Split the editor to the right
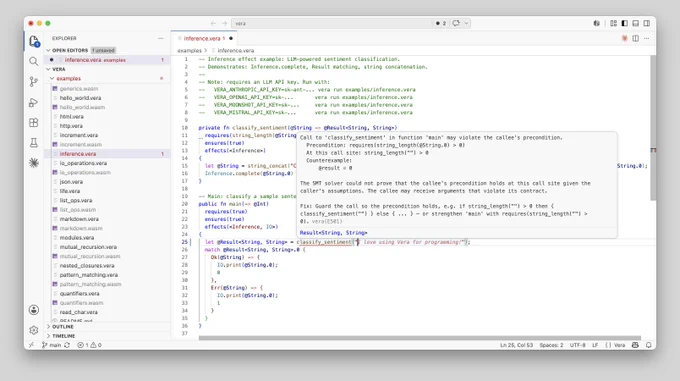This screenshot has width=680, height=381. pyautogui.click(x=635, y=39)
